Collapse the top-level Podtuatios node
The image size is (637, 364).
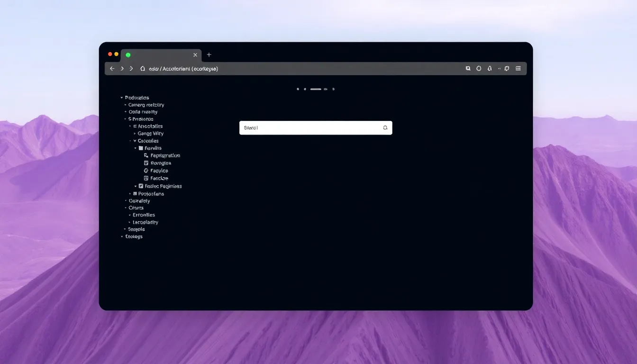[x=122, y=98]
